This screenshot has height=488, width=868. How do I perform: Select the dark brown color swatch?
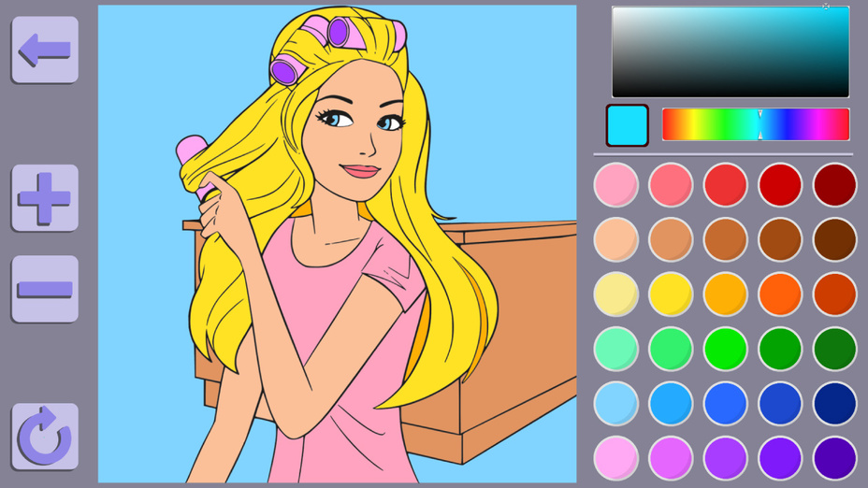pos(834,239)
